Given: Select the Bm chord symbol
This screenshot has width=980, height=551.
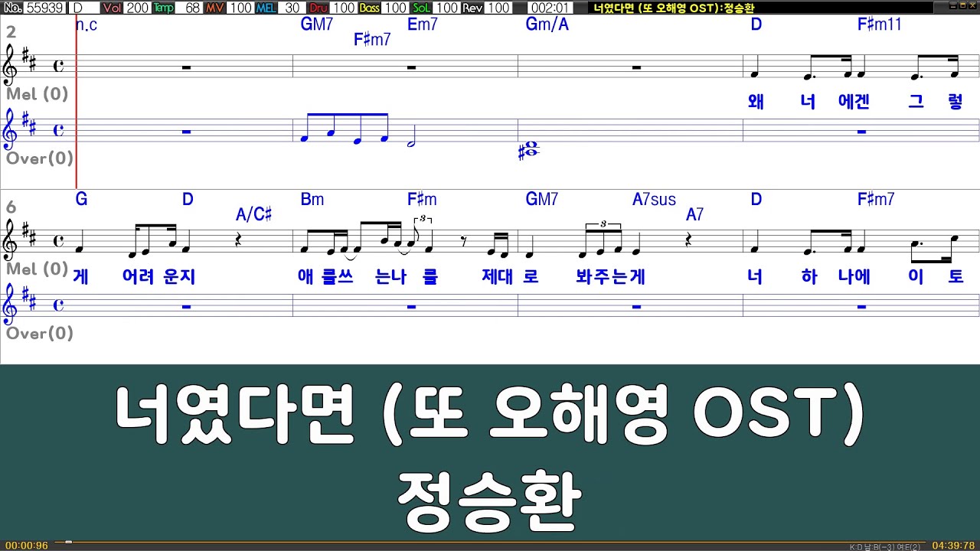Looking at the screenshot, I should point(312,200).
